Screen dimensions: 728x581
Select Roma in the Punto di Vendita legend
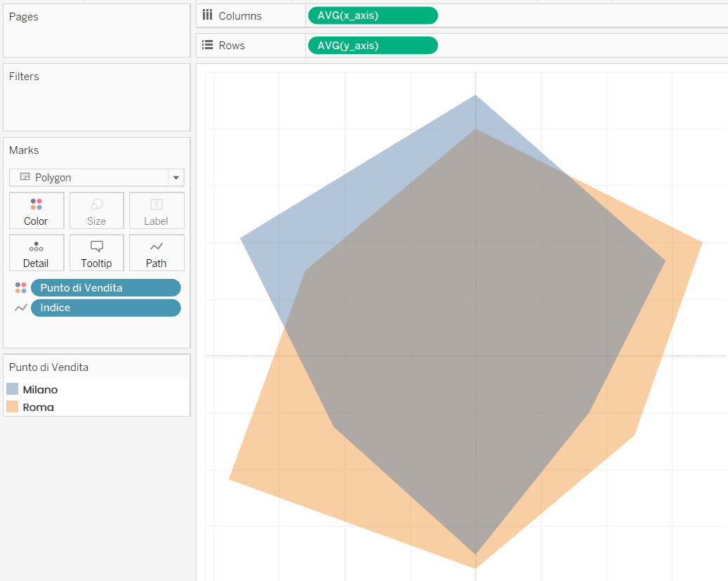39,407
